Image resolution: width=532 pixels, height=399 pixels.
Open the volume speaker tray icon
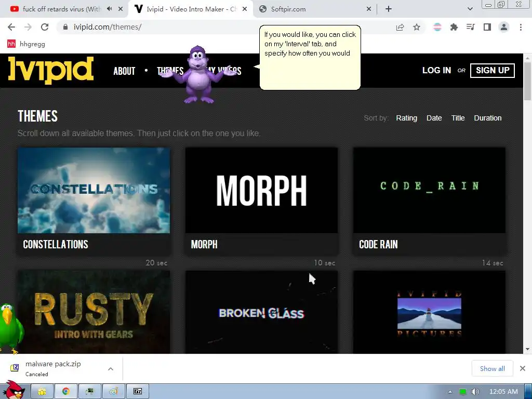[x=475, y=392]
